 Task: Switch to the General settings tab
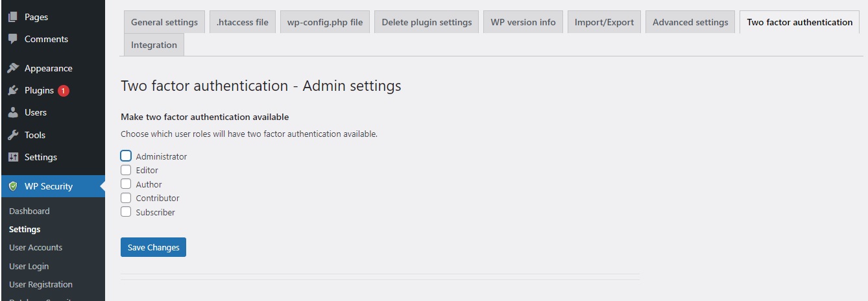164,22
